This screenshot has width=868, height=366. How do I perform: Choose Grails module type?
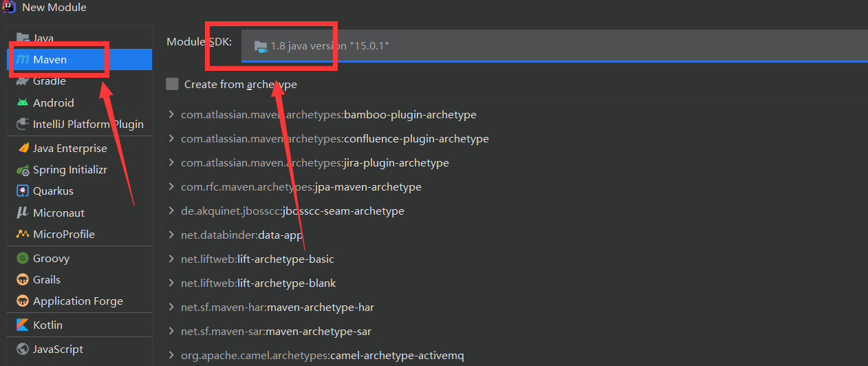click(x=80, y=279)
